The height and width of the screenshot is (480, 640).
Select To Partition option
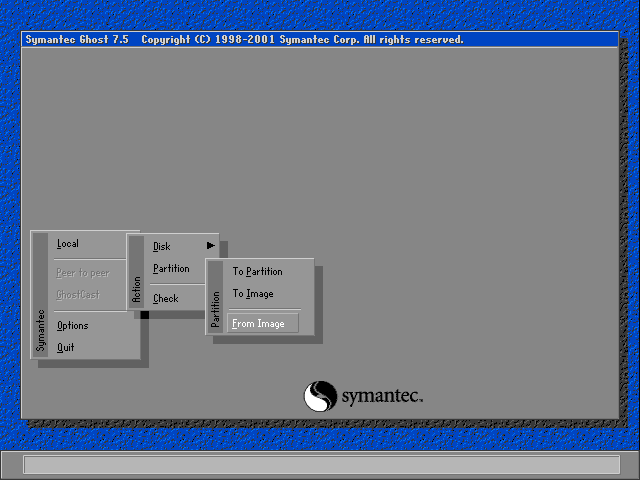(258, 271)
